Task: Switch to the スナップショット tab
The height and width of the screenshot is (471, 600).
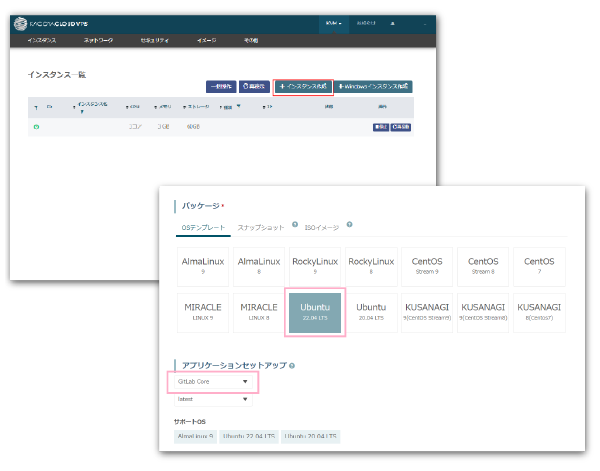Action: tap(261, 227)
